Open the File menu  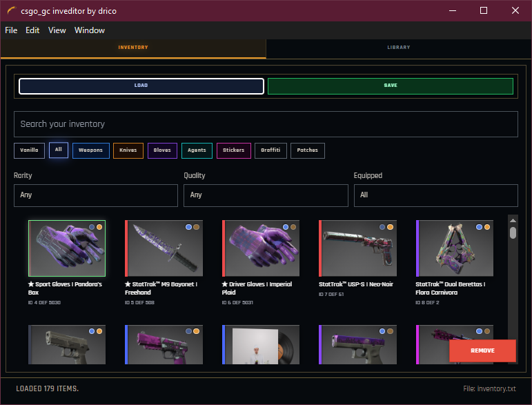11,30
